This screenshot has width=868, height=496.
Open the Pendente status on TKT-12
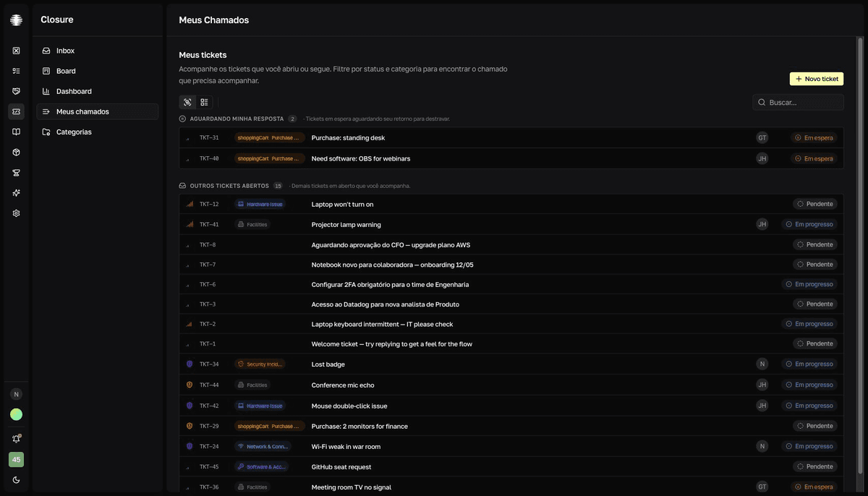[x=815, y=204]
